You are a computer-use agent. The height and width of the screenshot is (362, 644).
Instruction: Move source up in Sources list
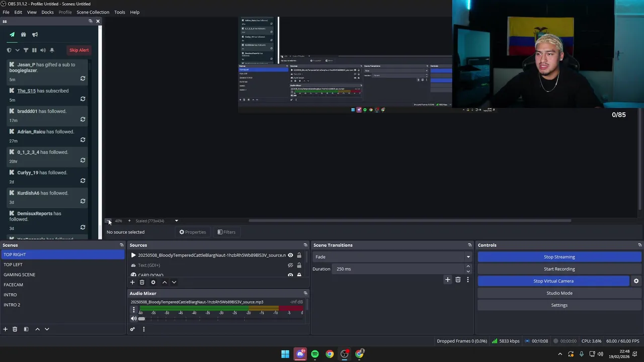pyautogui.click(x=165, y=283)
